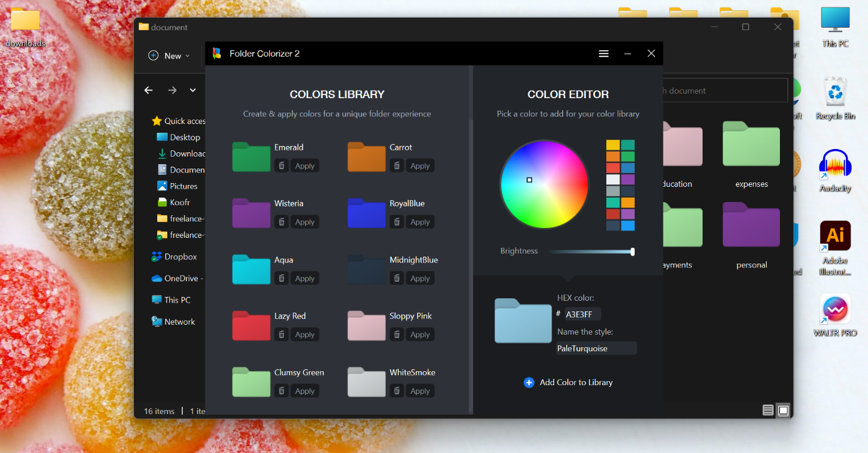The image size is (868, 453).
Task: Open Desktop in Explorer sidebar
Action: pos(179,137)
